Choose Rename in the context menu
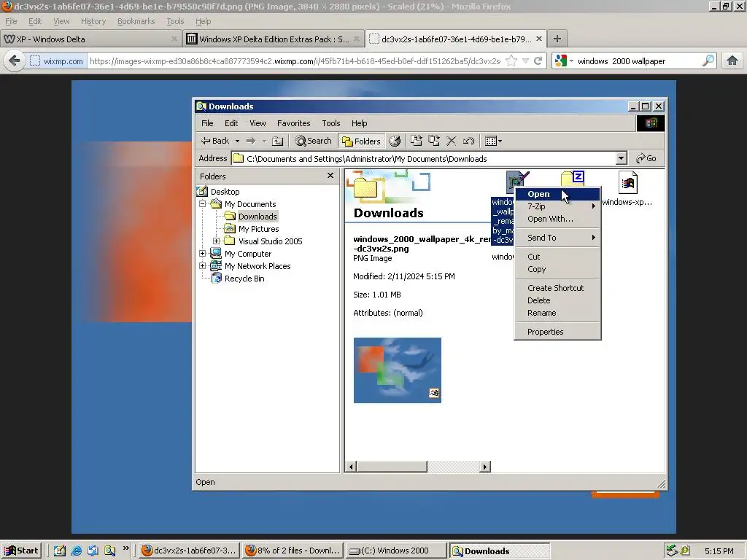 (x=557, y=313)
